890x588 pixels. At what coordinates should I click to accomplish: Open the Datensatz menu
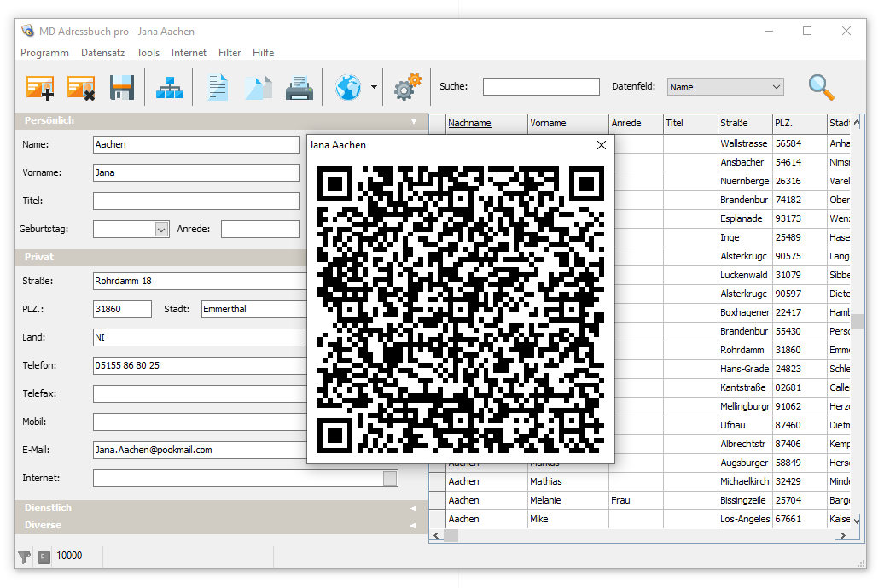(x=102, y=52)
